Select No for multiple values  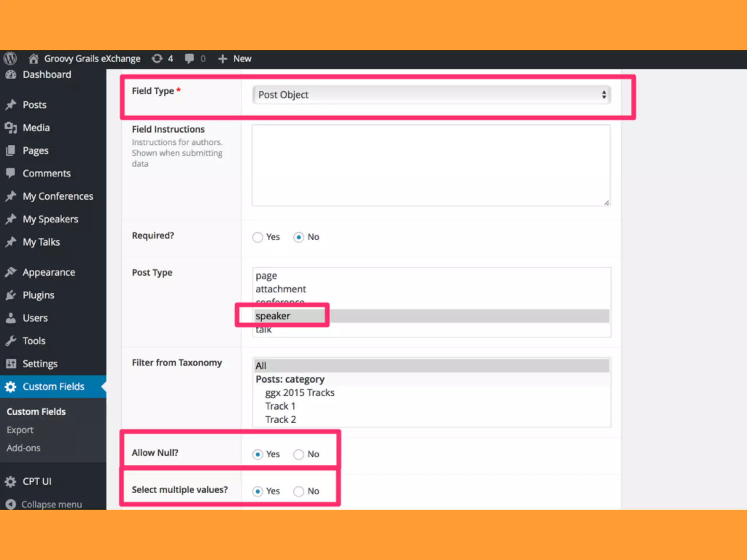point(299,491)
